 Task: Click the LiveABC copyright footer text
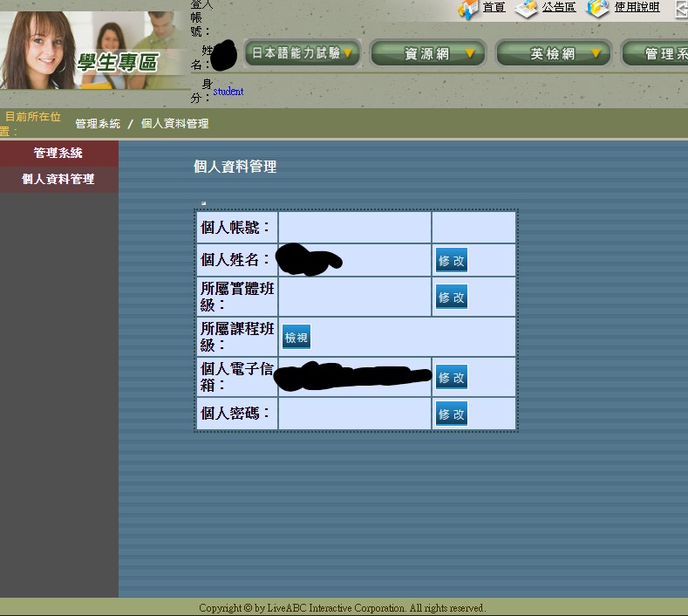342,608
